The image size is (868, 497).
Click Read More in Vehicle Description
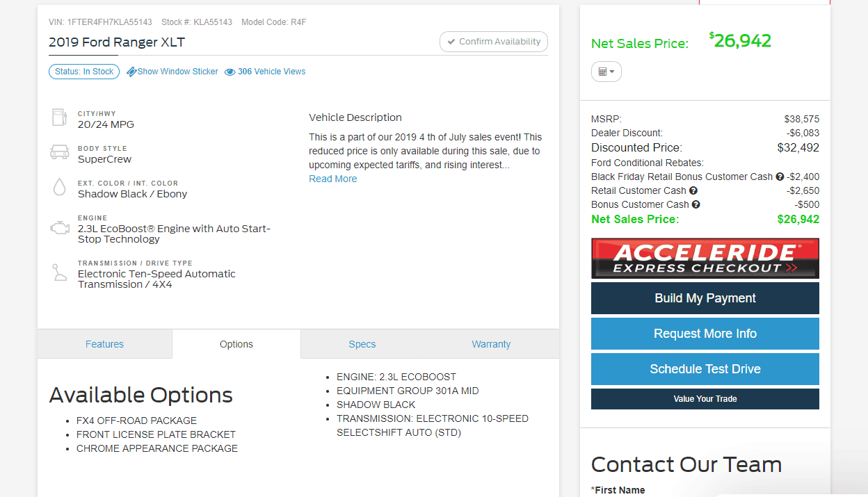click(x=333, y=179)
